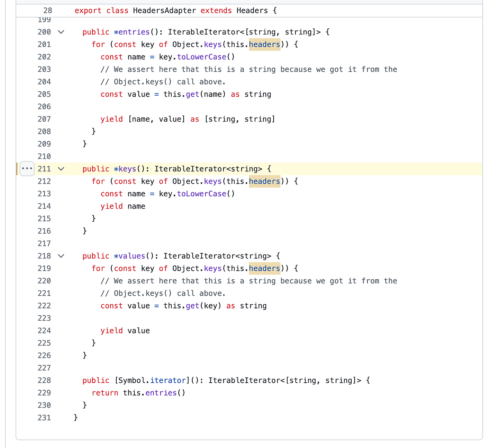Collapse the entries method at line 200
493x448 pixels.
[x=61, y=32]
